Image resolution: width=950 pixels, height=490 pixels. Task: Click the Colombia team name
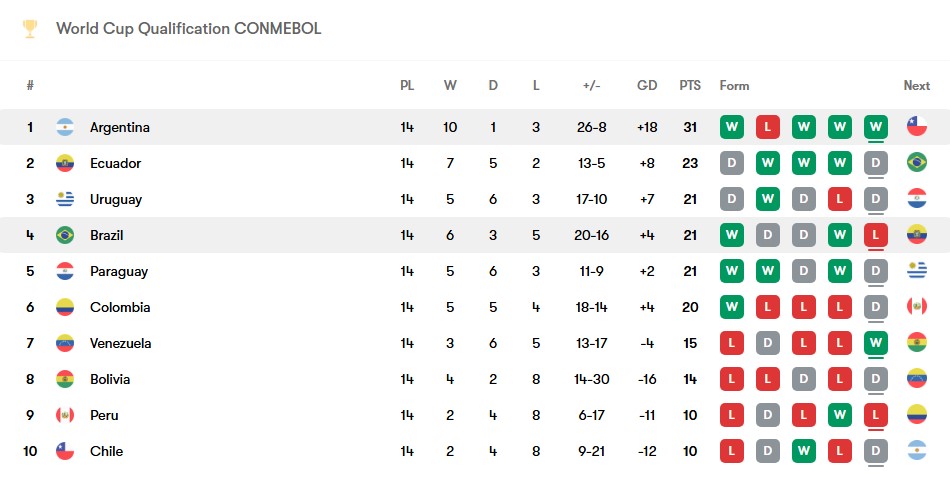pos(120,307)
